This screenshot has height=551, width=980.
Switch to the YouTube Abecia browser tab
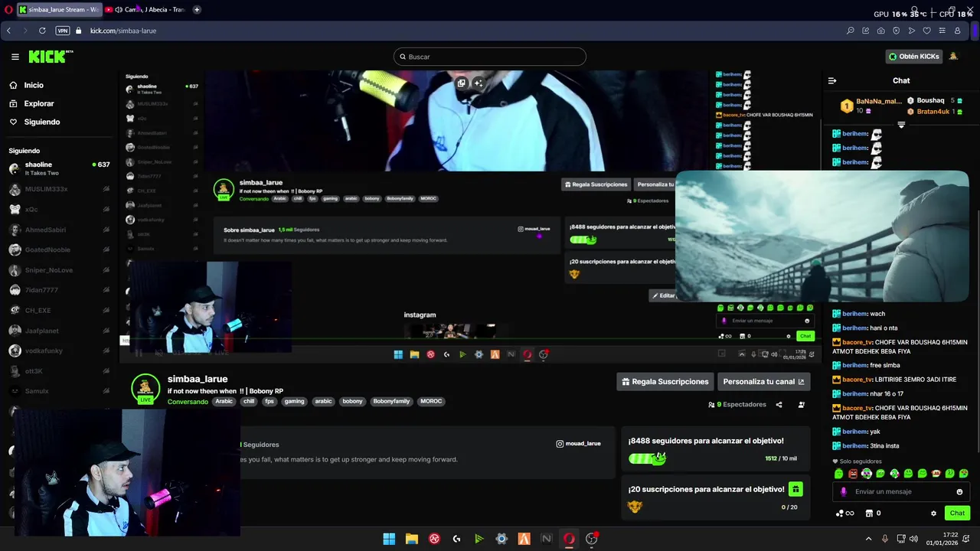pos(145,10)
